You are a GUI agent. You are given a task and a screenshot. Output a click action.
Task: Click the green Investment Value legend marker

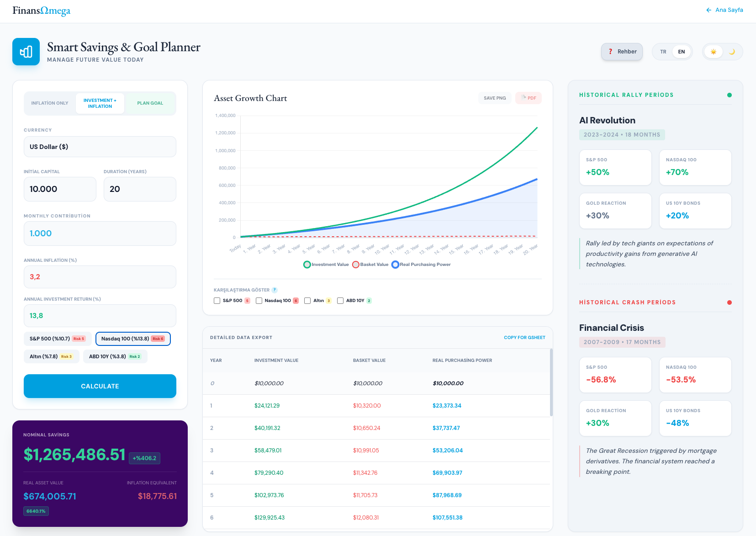(307, 264)
